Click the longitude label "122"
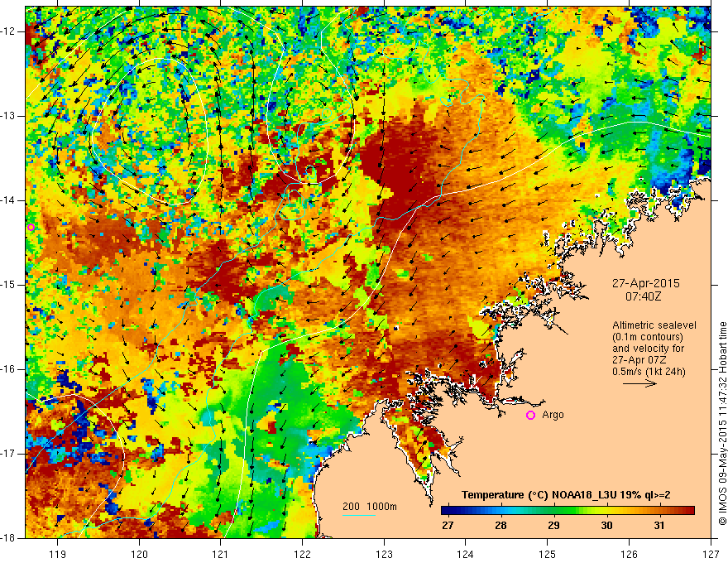The width and height of the screenshot is (728, 563). 302,554
